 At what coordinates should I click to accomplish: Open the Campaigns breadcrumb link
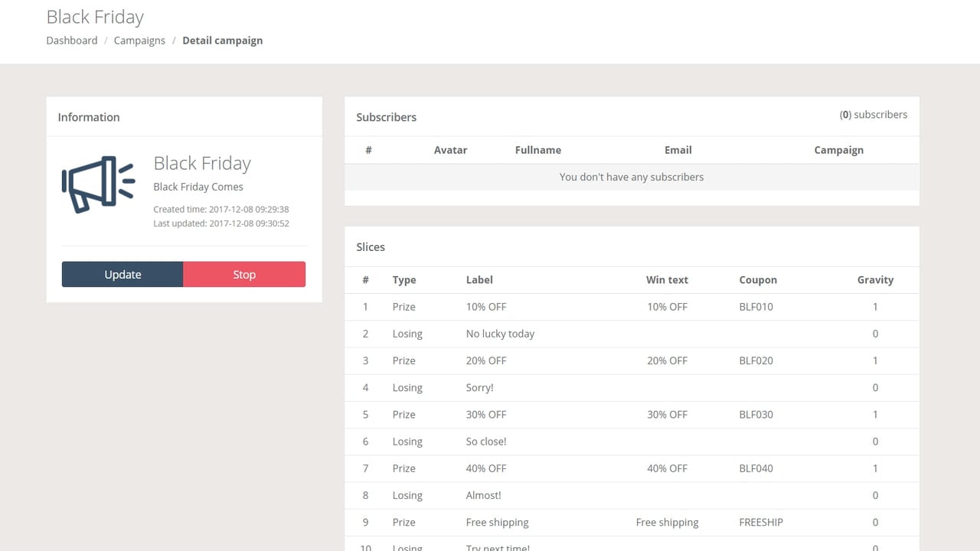tap(139, 41)
